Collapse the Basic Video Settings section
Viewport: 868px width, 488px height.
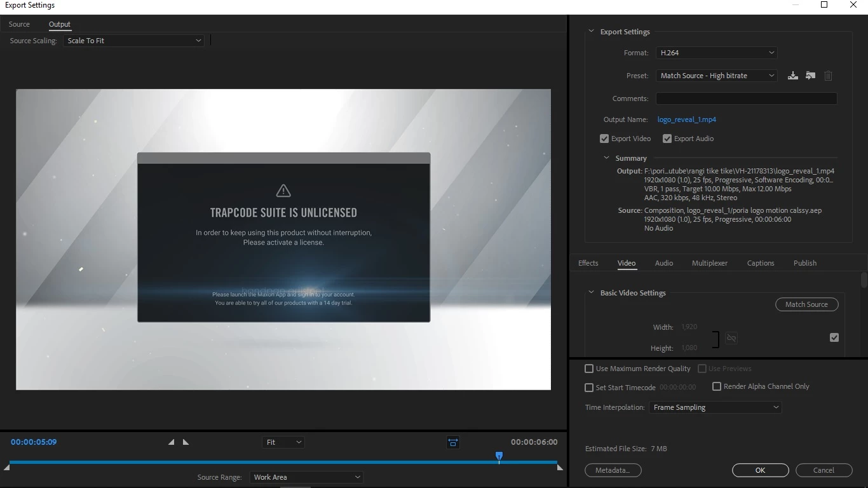pyautogui.click(x=591, y=292)
